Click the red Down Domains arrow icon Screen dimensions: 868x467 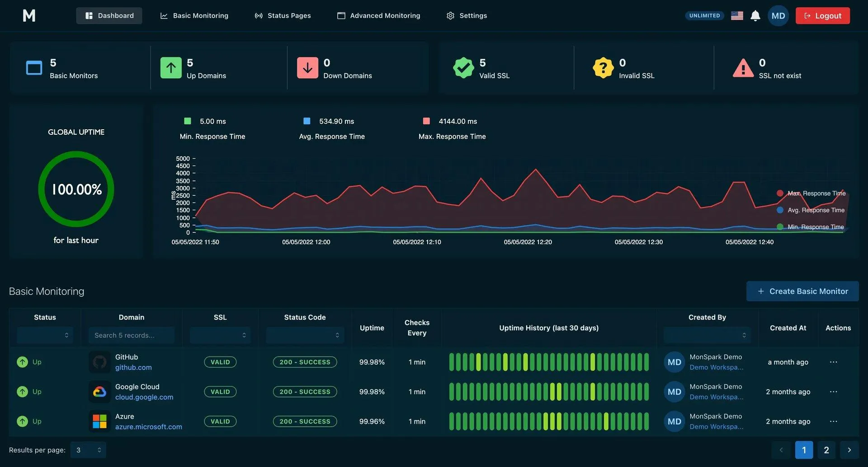[x=307, y=68]
